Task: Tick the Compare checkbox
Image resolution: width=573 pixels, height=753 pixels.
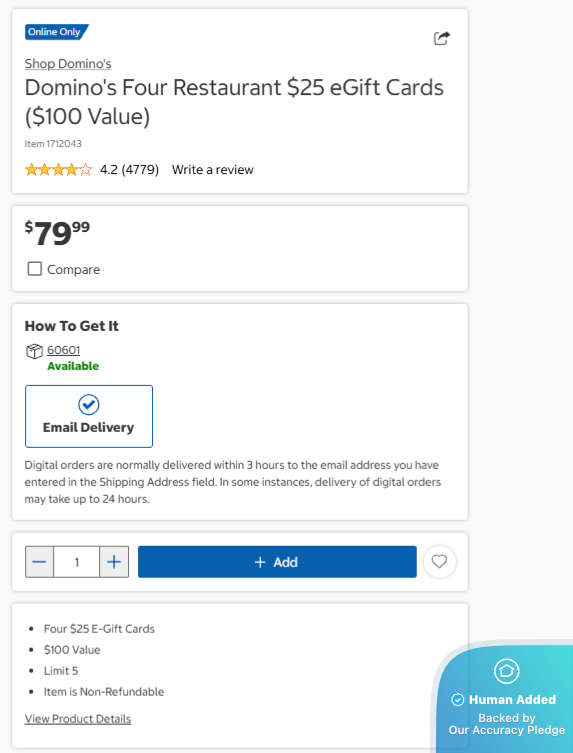Action: [x=35, y=269]
